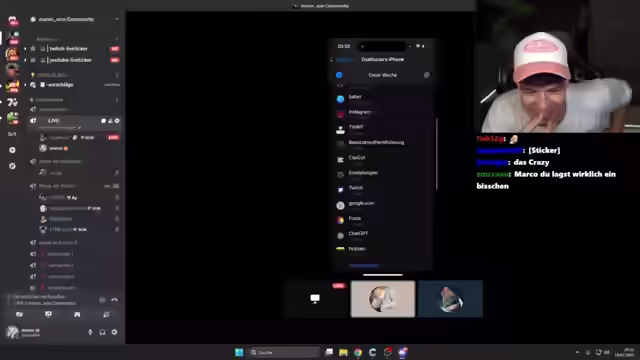Tap the google.com row in iPhone list
The height and width of the screenshot is (360, 640).
[x=382, y=204]
